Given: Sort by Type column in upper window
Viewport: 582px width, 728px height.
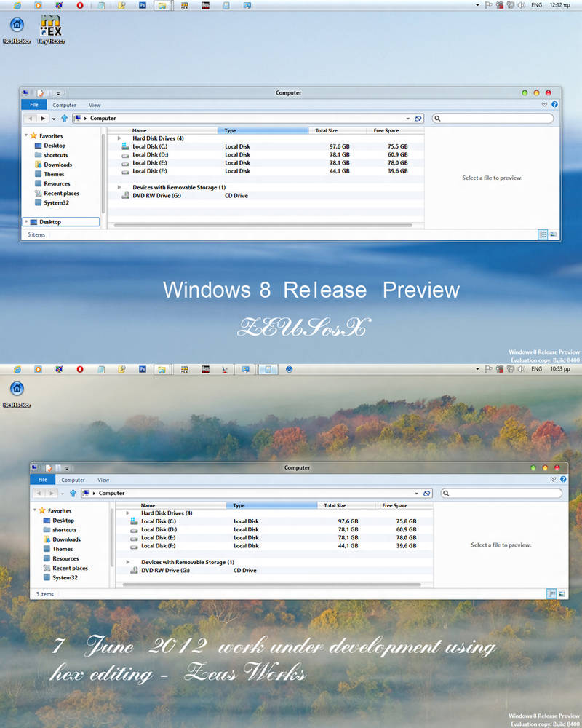Looking at the screenshot, I should click(263, 130).
